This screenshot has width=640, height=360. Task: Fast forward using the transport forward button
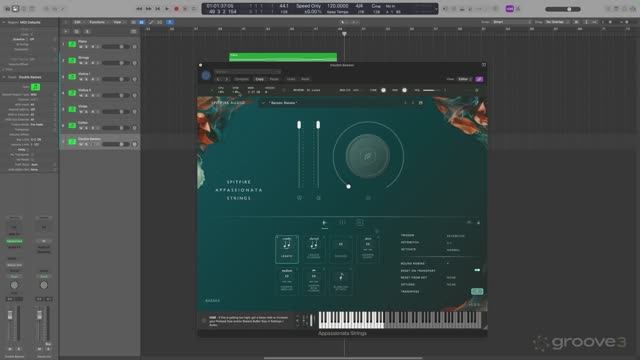coord(149,9)
